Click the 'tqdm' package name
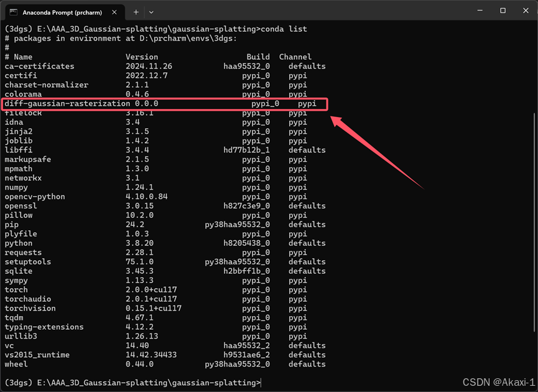This screenshot has width=538, height=392. (14, 317)
